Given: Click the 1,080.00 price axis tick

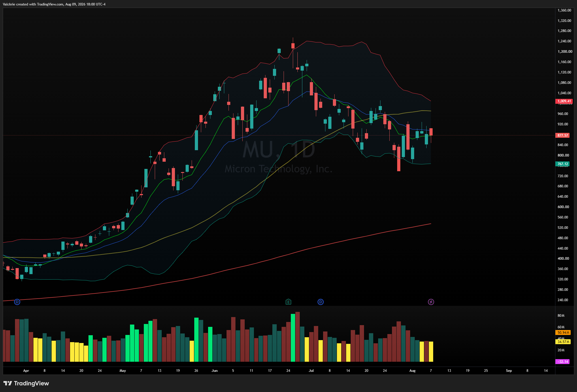Looking at the screenshot, I should 564,83.
